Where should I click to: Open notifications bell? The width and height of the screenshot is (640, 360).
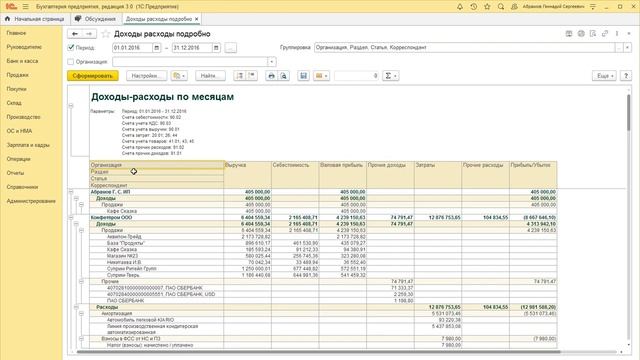pyautogui.click(x=460, y=7)
